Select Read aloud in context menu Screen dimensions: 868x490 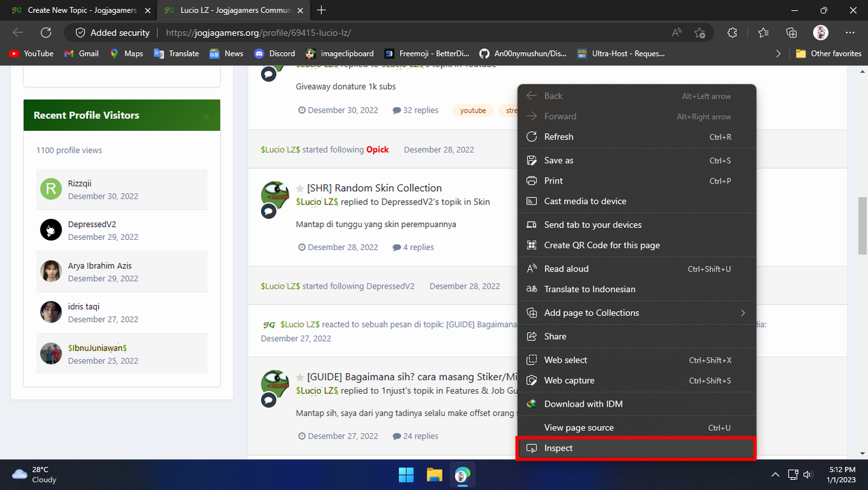[x=636, y=268]
